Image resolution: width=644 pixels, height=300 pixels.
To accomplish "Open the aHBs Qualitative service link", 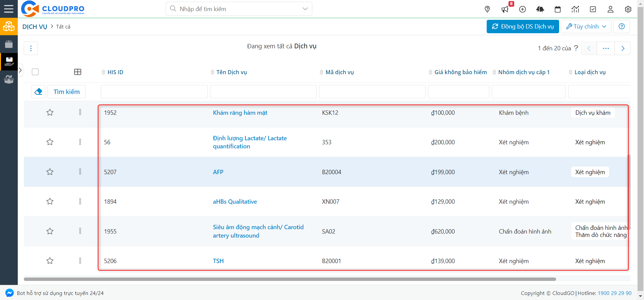I will point(235,202).
